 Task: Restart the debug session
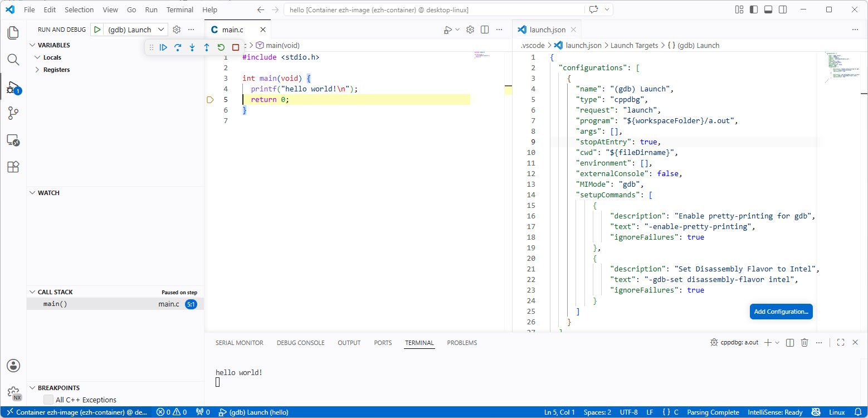click(x=221, y=47)
